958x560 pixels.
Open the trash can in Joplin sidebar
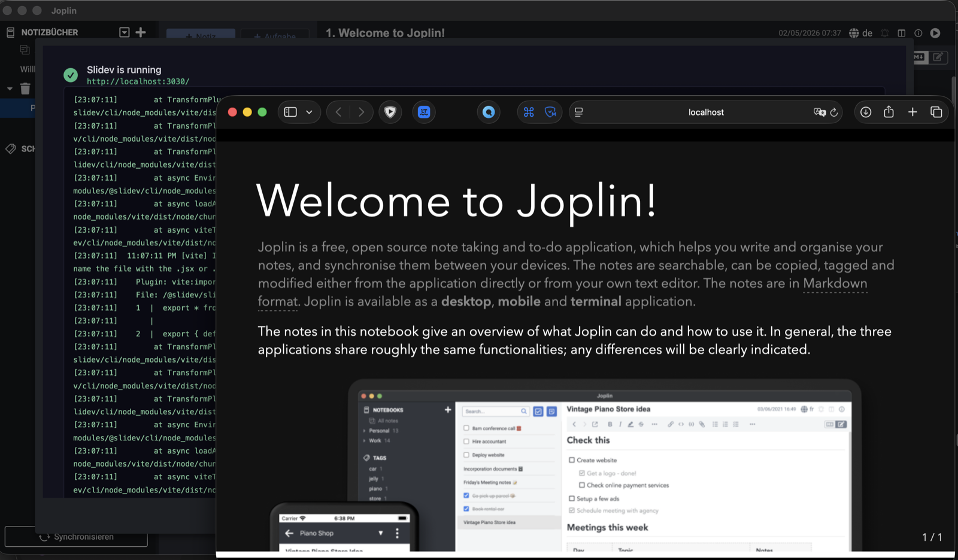point(25,89)
